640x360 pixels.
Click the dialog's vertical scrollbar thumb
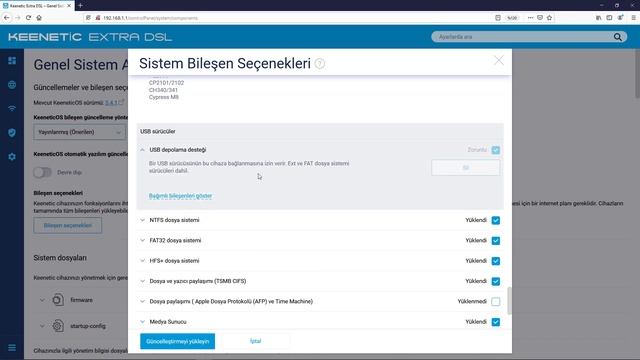pos(509,301)
